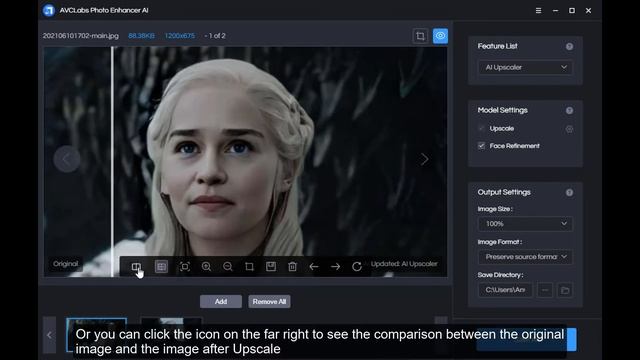640x360 pixels.
Task: Click the round previous-image button on preview
Action: (x=67, y=159)
